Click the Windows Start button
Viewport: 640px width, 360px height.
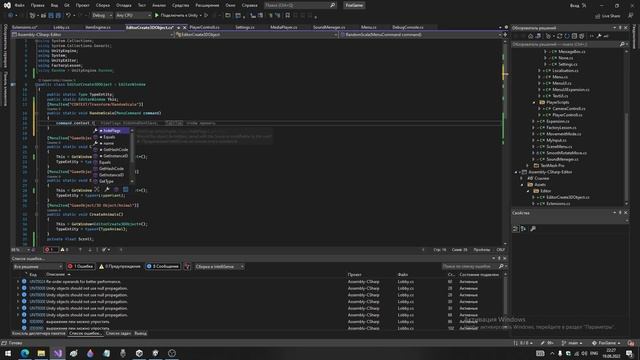tap(8, 353)
